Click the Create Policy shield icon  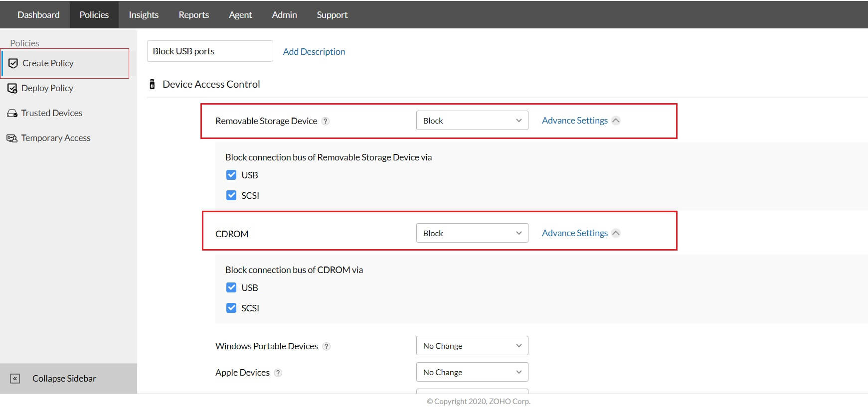pos(13,63)
